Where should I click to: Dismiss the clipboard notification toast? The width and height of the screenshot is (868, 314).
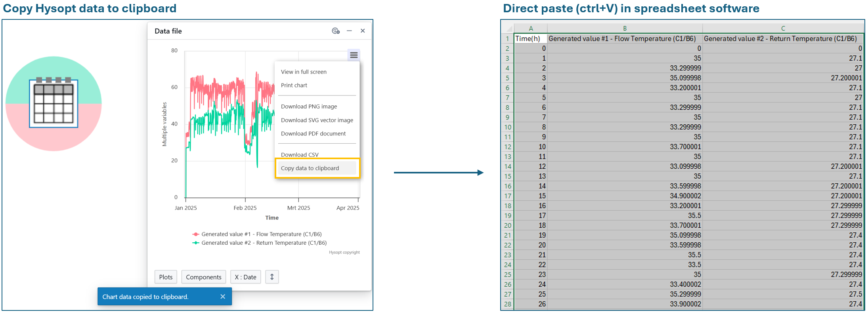pos(223,297)
